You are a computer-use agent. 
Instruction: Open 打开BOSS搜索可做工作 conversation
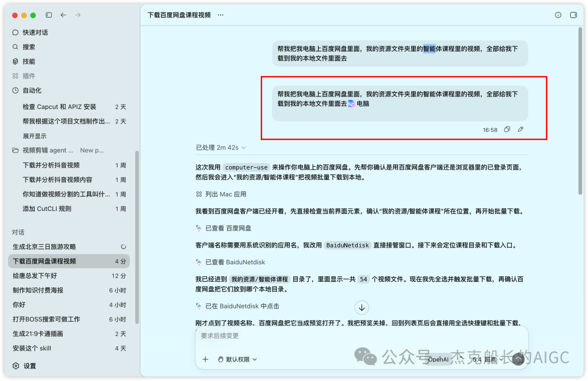coord(69,319)
